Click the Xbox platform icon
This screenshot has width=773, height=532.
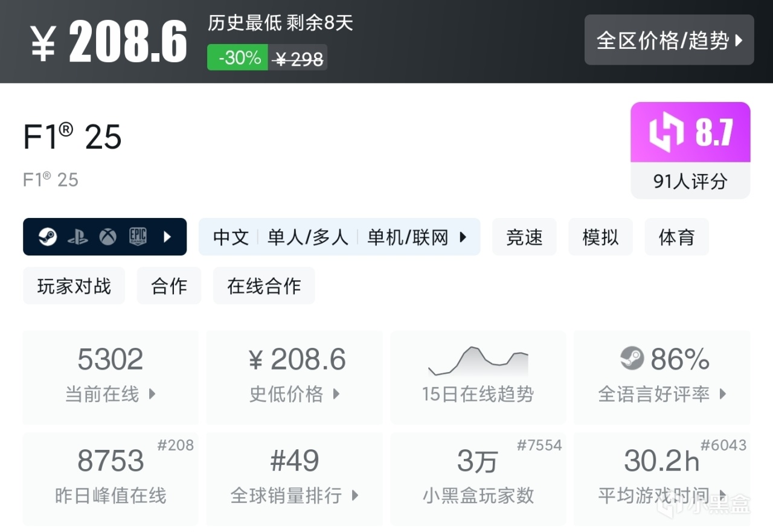click(x=108, y=237)
